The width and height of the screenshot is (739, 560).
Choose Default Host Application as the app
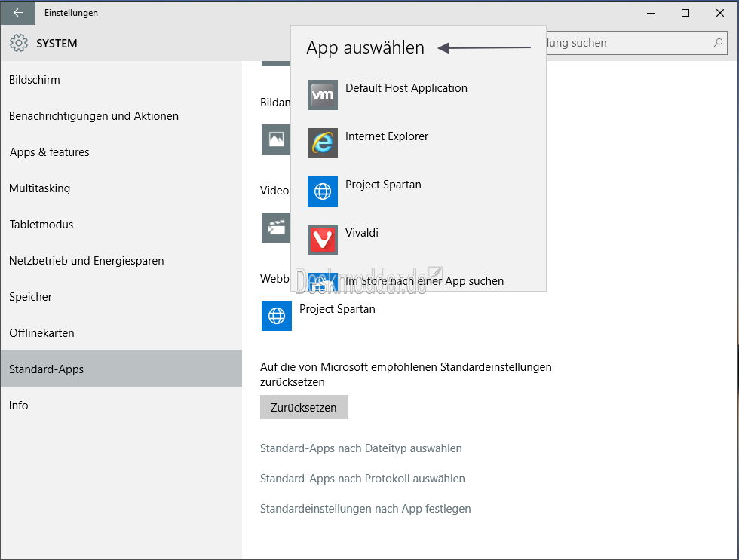pyautogui.click(x=419, y=95)
